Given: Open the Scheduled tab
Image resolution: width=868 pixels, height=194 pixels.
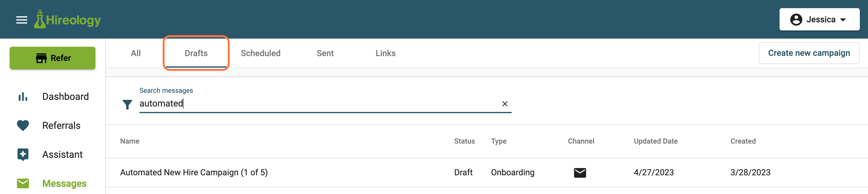Looking at the screenshot, I should point(261,53).
